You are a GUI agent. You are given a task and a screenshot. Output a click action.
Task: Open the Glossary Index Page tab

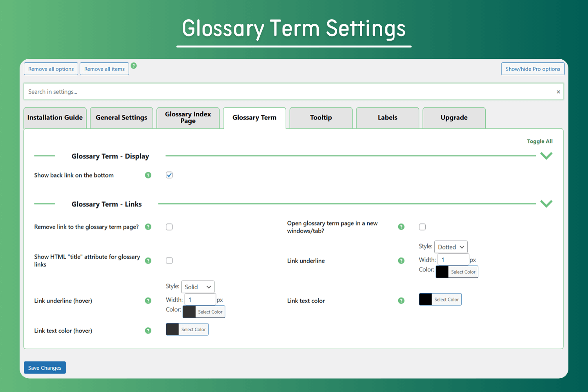(188, 118)
